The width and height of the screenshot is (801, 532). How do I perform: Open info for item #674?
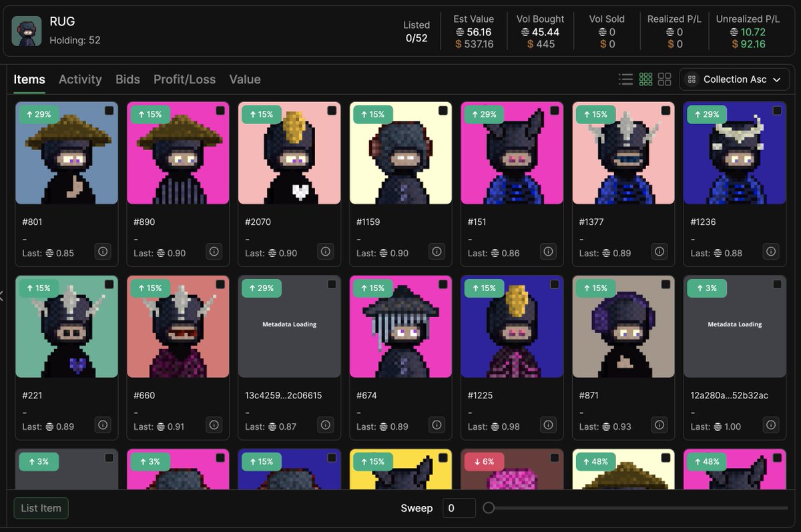tap(437, 425)
